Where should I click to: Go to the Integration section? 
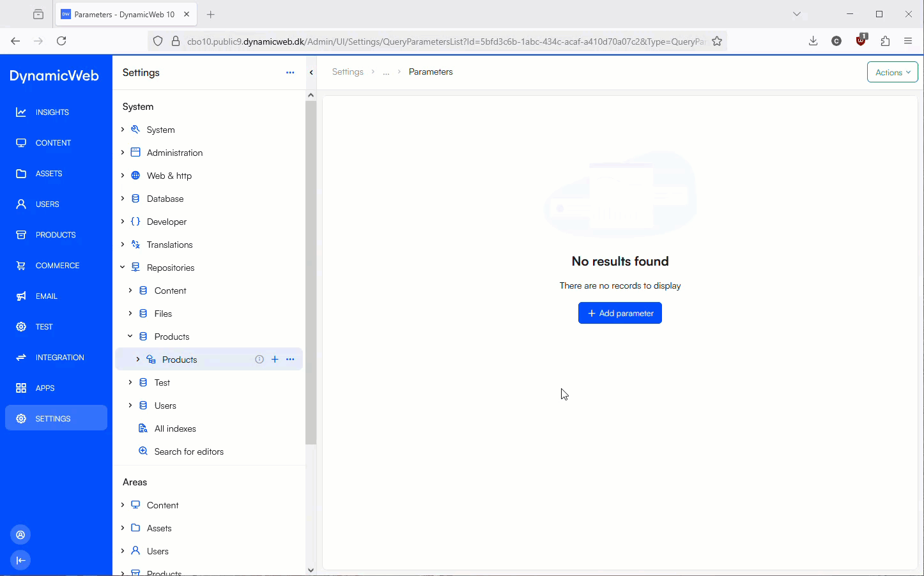(x=59, y=357)
